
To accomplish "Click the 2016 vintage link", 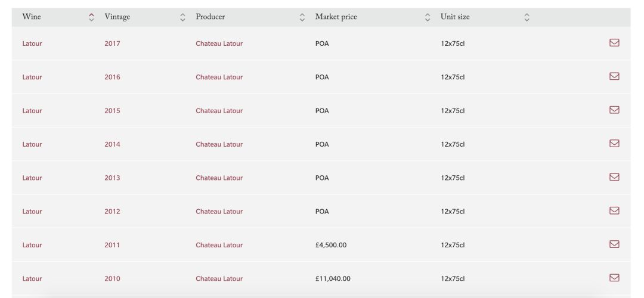I will [x=112, y=77].
